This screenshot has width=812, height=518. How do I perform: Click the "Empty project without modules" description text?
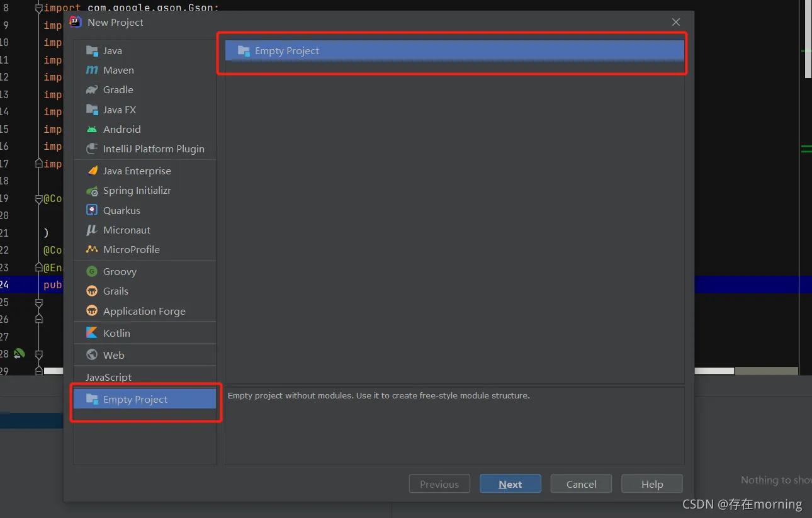coord(379,396)
